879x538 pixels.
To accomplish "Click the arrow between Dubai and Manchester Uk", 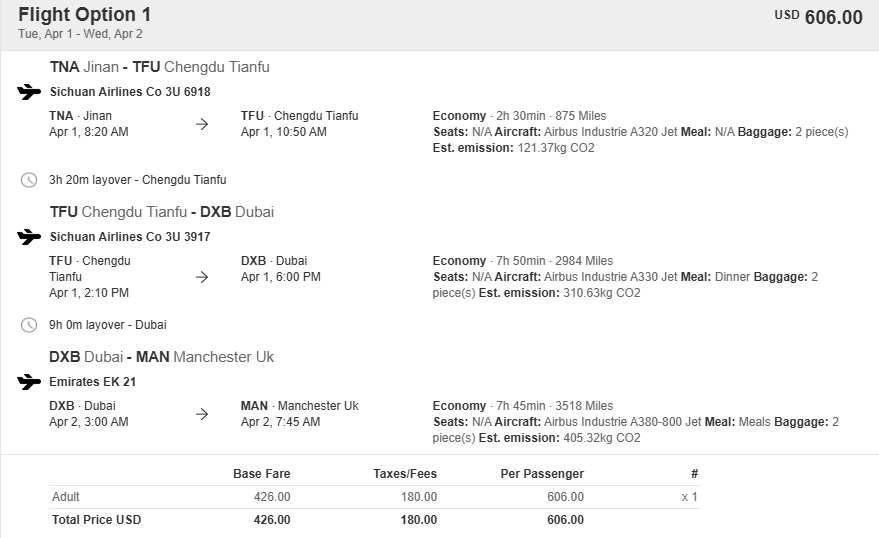I will coord(202,414).
